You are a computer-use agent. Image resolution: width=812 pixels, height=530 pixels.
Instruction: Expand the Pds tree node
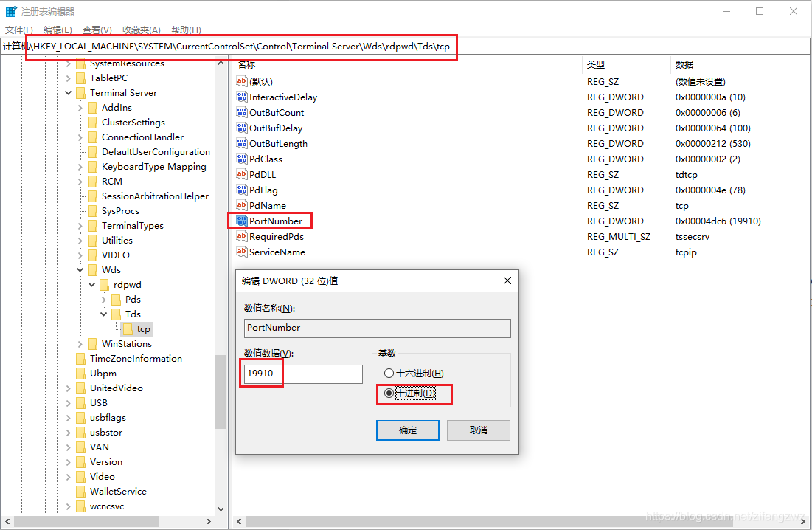[103, 300]
